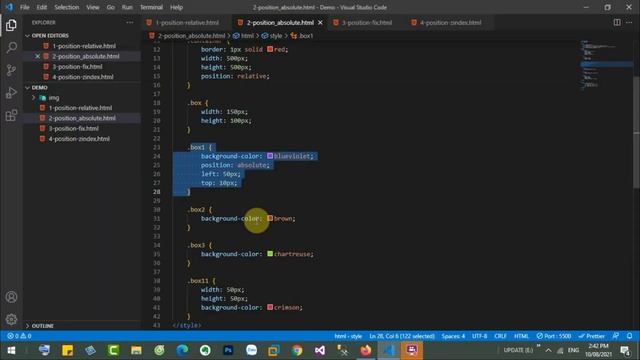The height and width of the screenshot is (360, 640).
Task: Open Zalo chat app from the taskbar
Action: click(251, 351)
